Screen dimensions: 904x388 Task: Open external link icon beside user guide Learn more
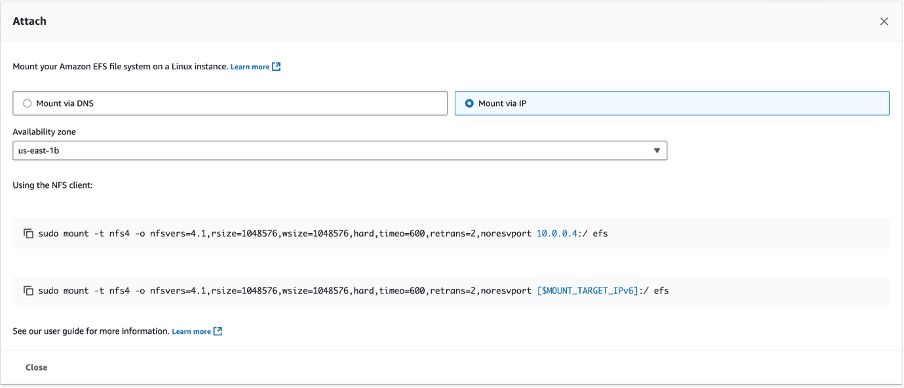[x=218, y=332]
